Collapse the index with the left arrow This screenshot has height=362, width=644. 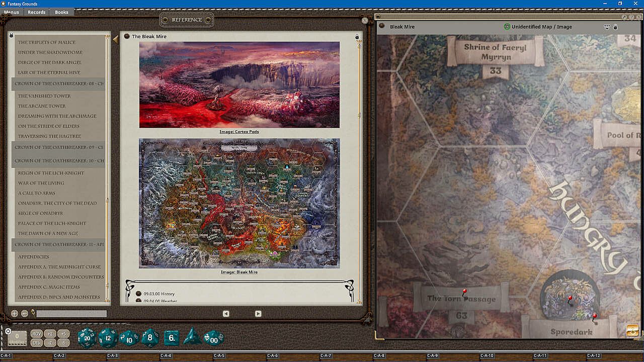115,39
